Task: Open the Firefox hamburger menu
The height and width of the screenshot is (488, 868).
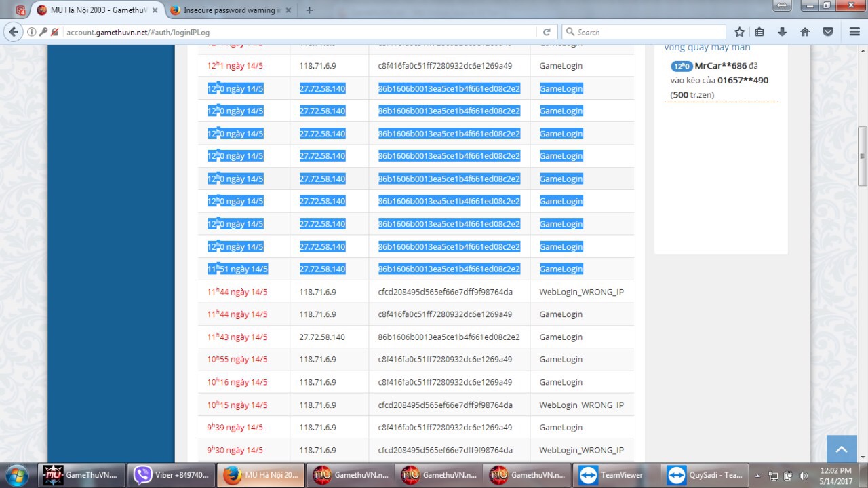Action: (854, 32)
